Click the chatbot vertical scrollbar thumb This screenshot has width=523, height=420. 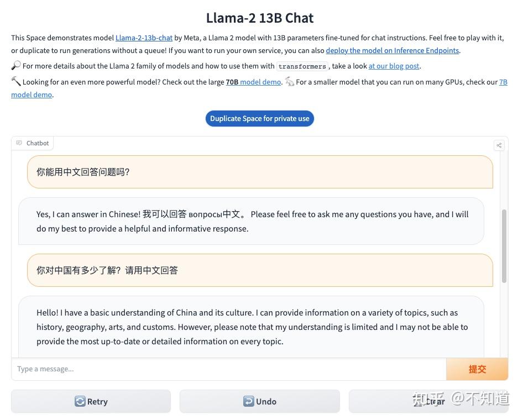(504, 246)
